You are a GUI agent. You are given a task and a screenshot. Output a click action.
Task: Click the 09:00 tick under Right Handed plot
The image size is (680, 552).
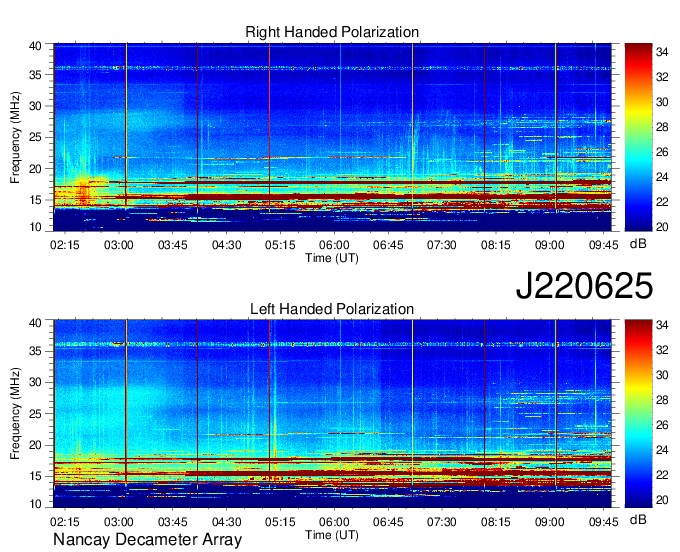click(x=549, y=245)
